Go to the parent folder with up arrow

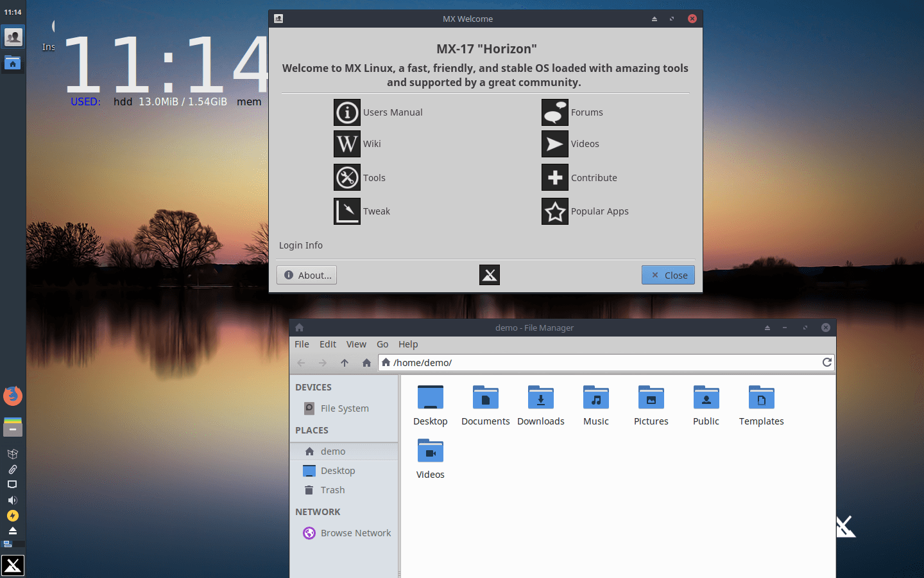click(345, 363)
